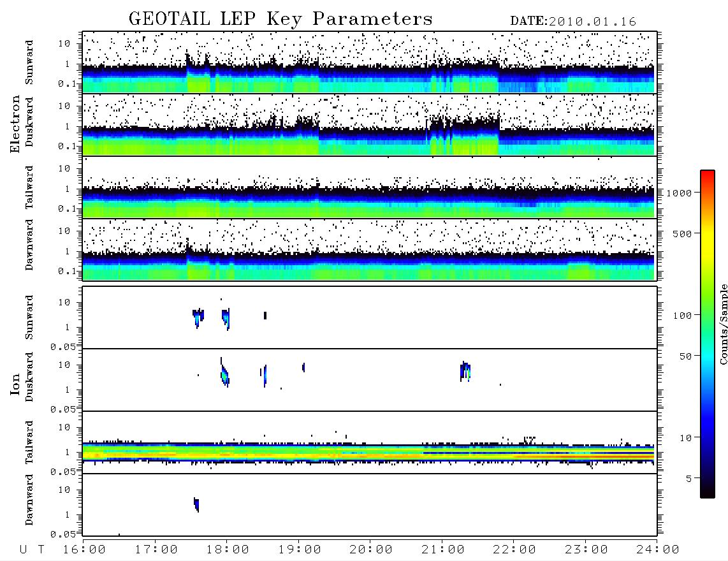Viewport: 728px width, 561px height.
Task: Click the "100" colorbar tick value
Action: click(x=683, y=316)
